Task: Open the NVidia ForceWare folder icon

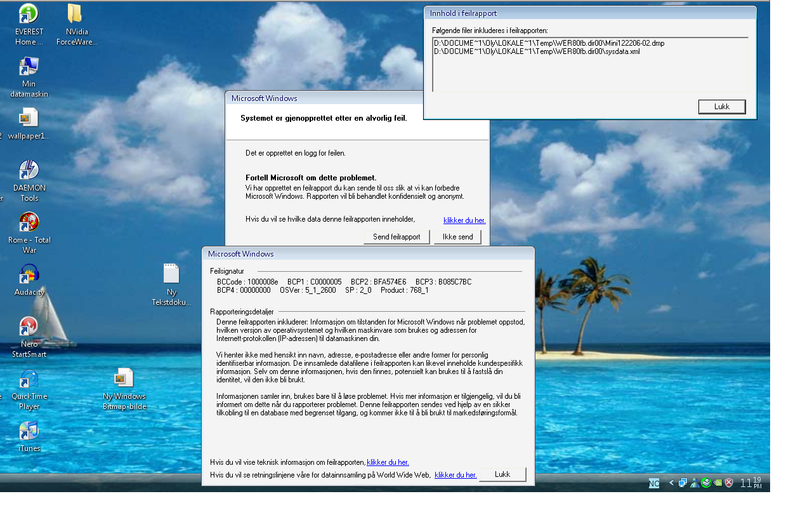Action: coord(76,24)
